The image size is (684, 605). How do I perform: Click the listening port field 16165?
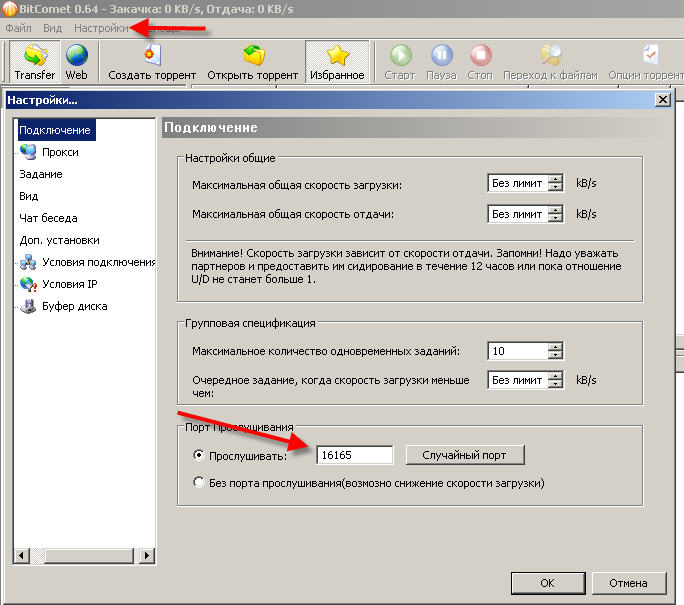[x=354, y=455]
